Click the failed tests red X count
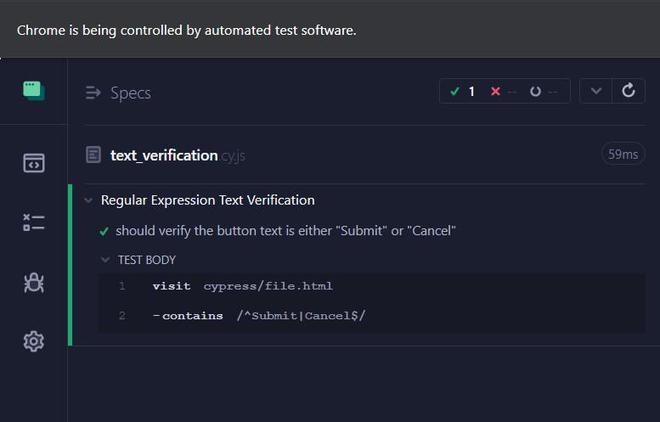Viewport: 660px width, 422px height. pos(502,92)
